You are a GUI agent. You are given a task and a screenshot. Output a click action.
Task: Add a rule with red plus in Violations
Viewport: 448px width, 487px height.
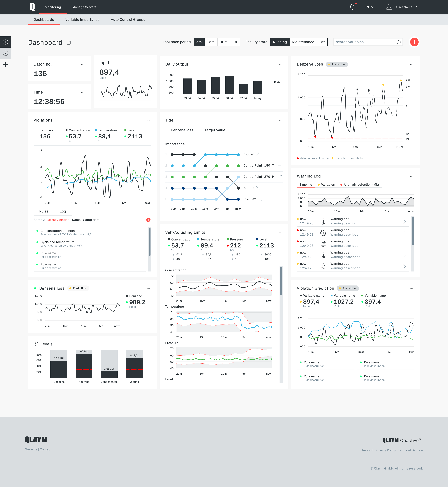point(148,220)
